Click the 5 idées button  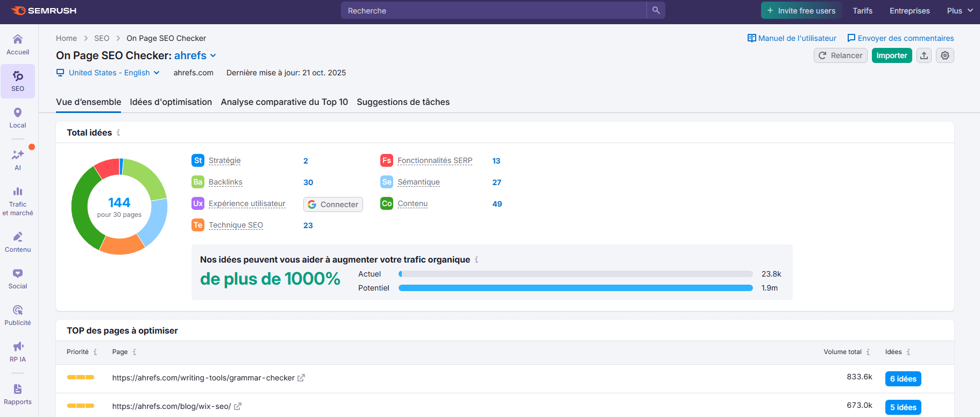(903, 407)
